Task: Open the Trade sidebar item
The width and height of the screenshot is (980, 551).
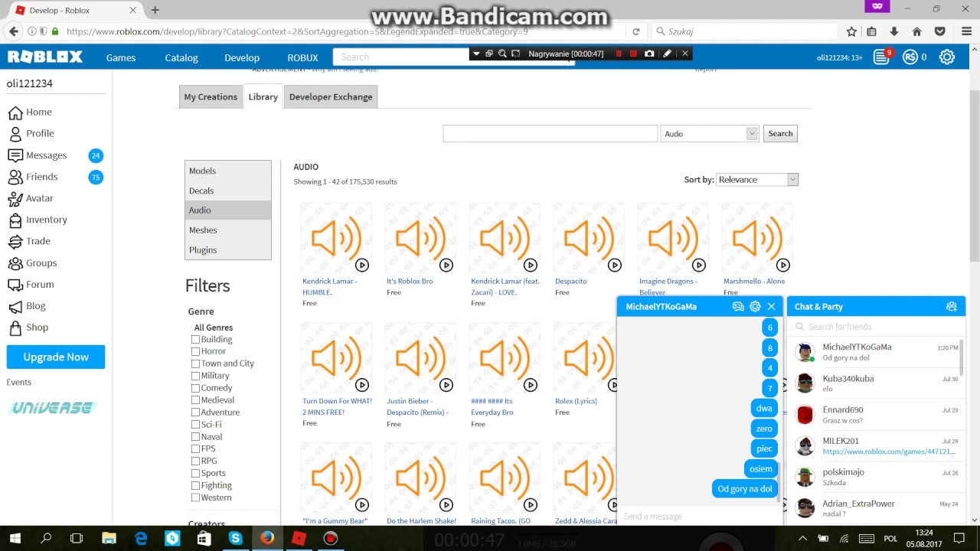Action: (x=29, y=241)
